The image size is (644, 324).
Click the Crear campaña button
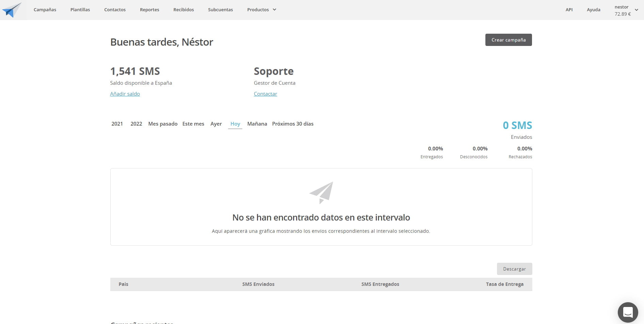508,40
